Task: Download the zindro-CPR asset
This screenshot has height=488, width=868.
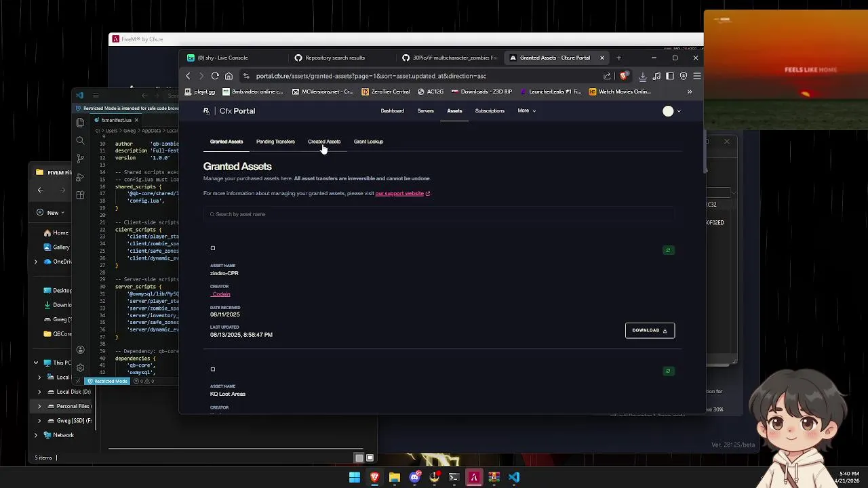Action: click(650, 330)
